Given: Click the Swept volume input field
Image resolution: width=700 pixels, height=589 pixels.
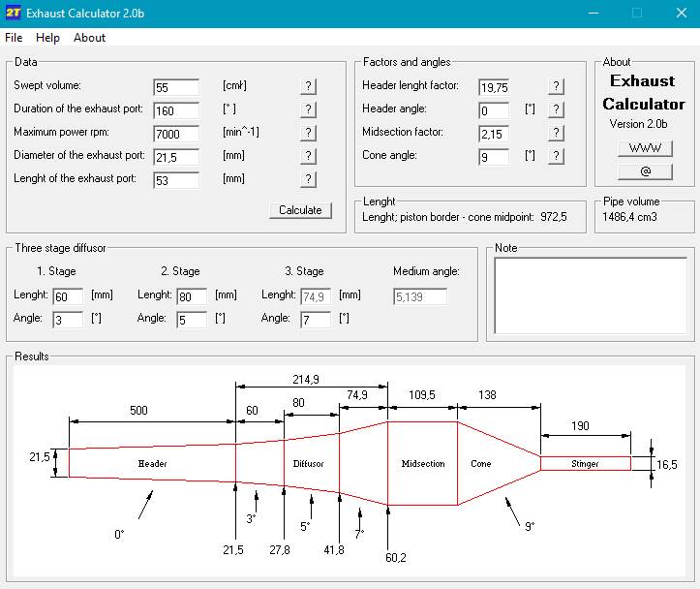Looking at the screenshot, I should coord(176,87).
